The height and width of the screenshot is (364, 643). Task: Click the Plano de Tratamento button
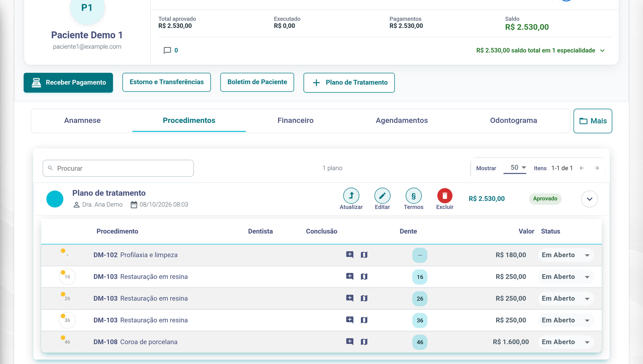349,83
